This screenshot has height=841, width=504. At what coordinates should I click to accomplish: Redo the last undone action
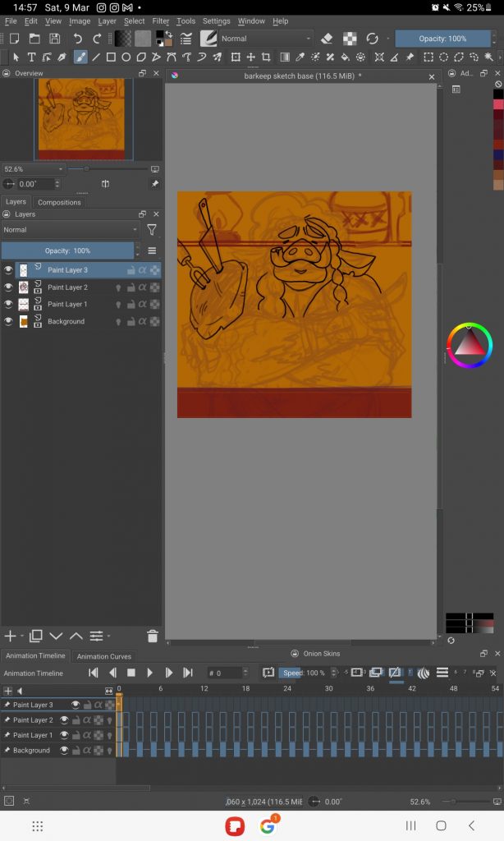click(97, 38)
